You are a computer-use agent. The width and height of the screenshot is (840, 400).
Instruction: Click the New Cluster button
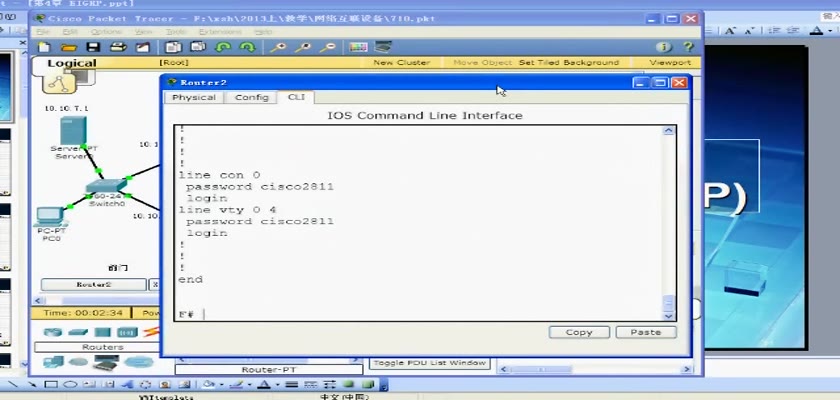point(401,63)
